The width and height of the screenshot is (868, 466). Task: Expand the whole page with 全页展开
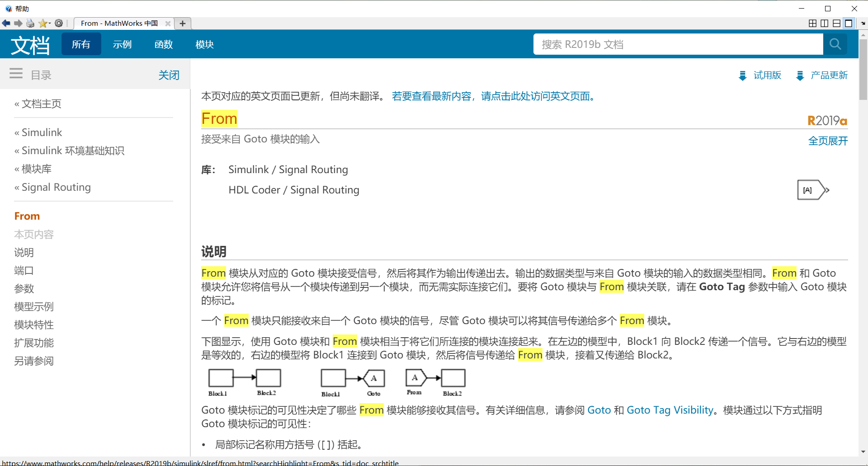click(828, 141)
